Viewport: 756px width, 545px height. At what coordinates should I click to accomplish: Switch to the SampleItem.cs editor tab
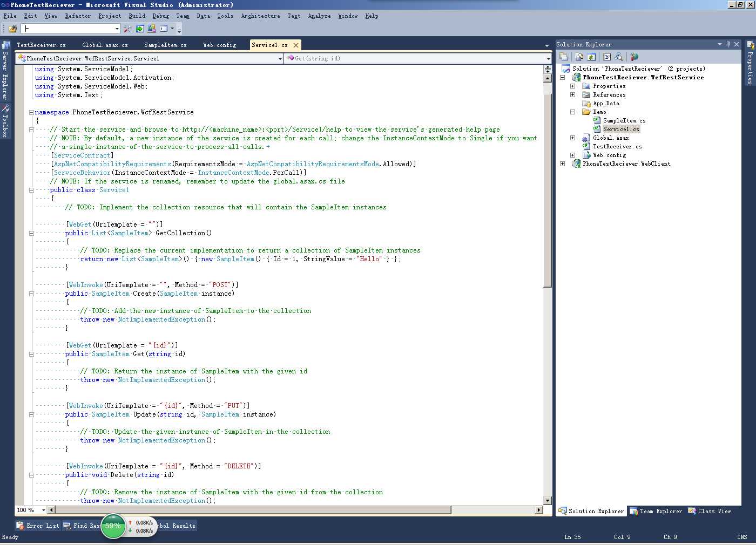point(165,45)
